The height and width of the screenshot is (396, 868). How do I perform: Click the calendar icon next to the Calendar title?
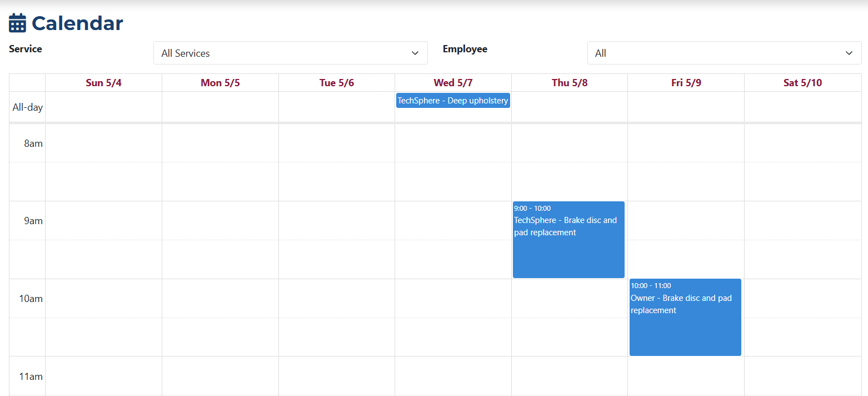(x=17, y=22)
